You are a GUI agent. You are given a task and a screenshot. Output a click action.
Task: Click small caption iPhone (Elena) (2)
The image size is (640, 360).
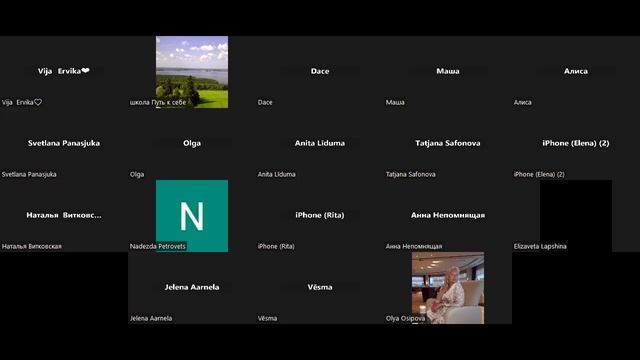coord(539,174)
